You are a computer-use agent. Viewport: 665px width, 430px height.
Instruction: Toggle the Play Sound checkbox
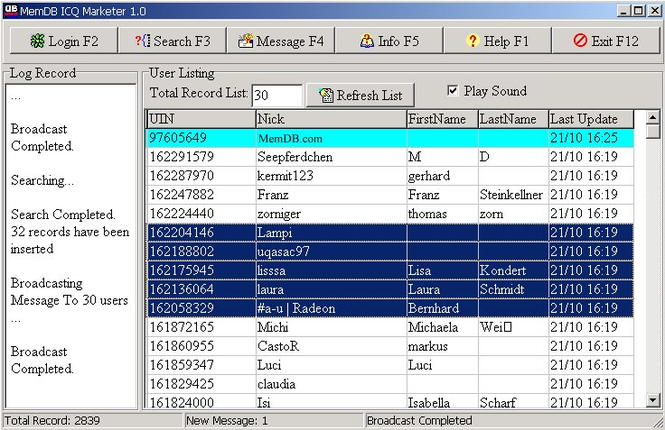point(453,90)
